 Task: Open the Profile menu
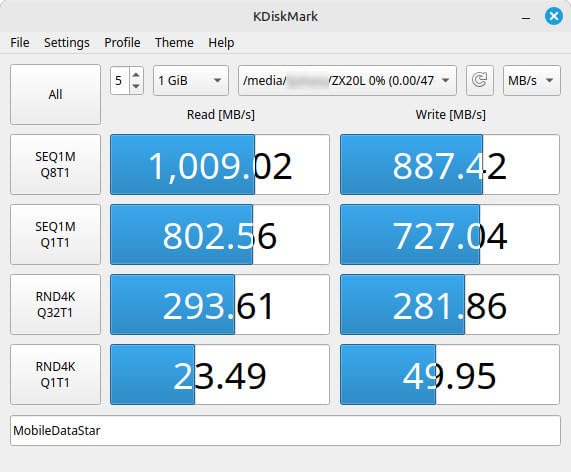[122, 43]
